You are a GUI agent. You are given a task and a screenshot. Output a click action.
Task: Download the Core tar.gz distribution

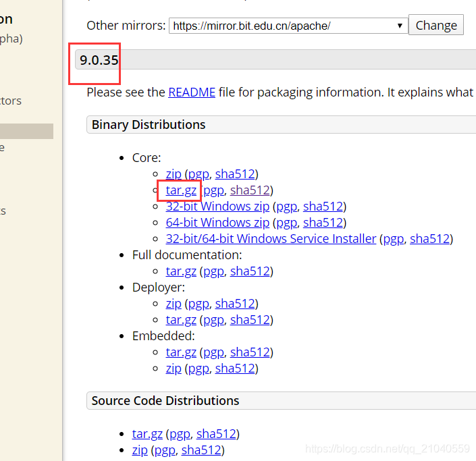coord(181,190)
